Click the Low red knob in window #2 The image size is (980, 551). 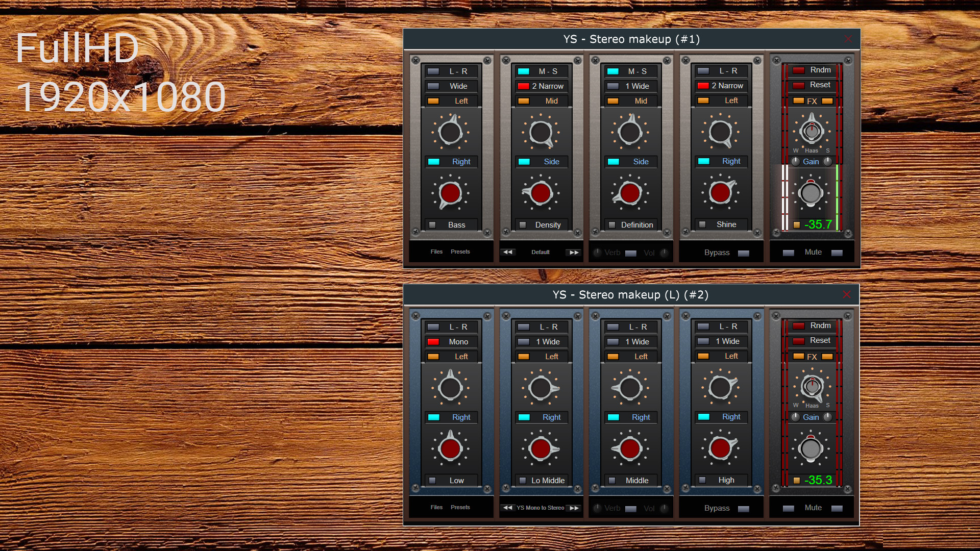[x=450, y=449]
